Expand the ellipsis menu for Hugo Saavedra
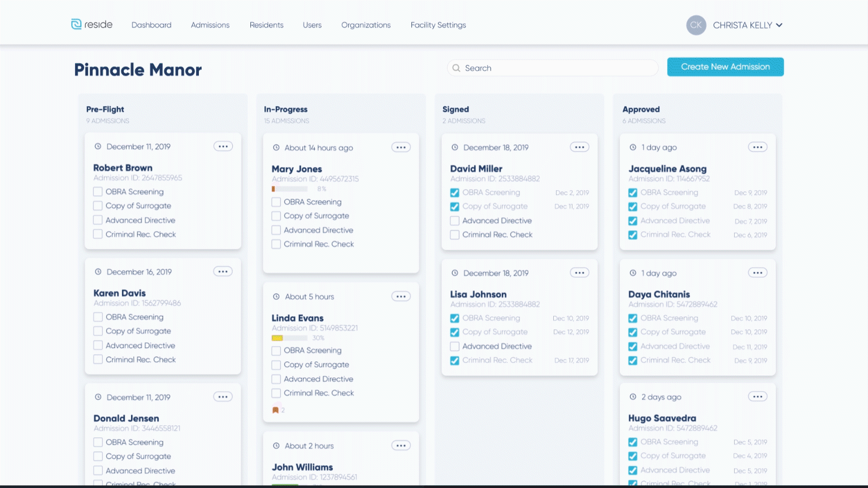The height and width of the screenshot is (488, 868). pyautogui.click(x=757, y=396)
